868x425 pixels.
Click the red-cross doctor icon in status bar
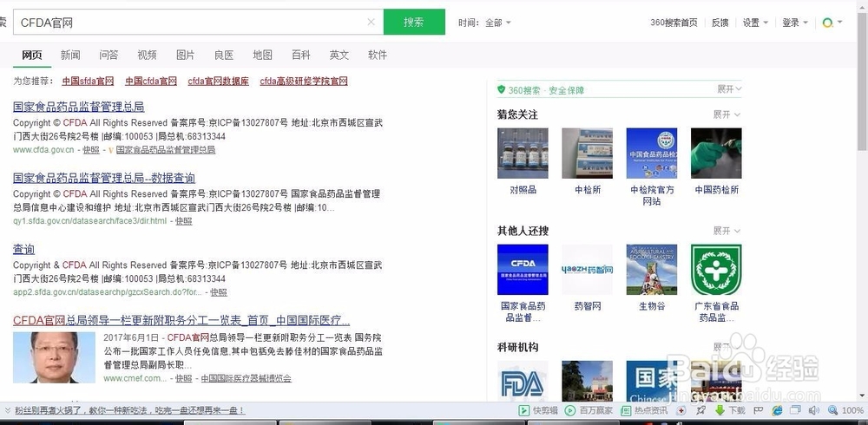pos(681,410)
